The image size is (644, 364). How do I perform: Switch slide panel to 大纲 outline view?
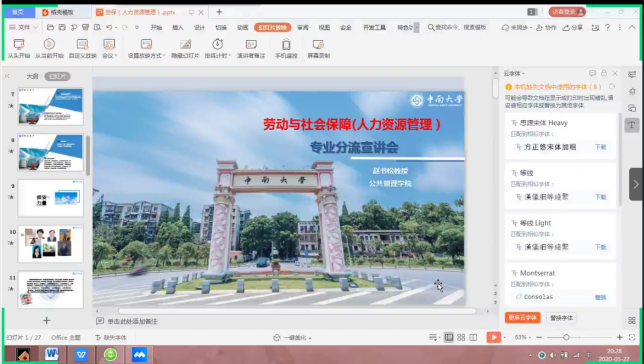click(32, 76)
